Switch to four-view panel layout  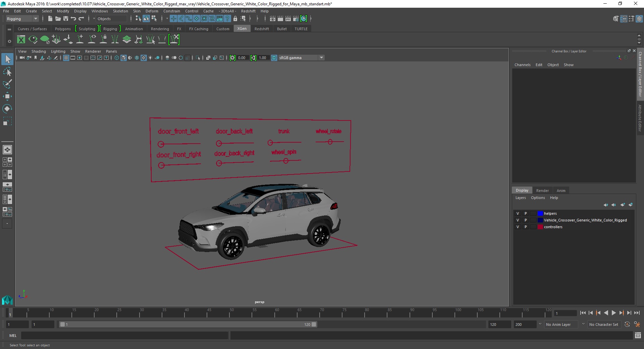coord(7,162)
